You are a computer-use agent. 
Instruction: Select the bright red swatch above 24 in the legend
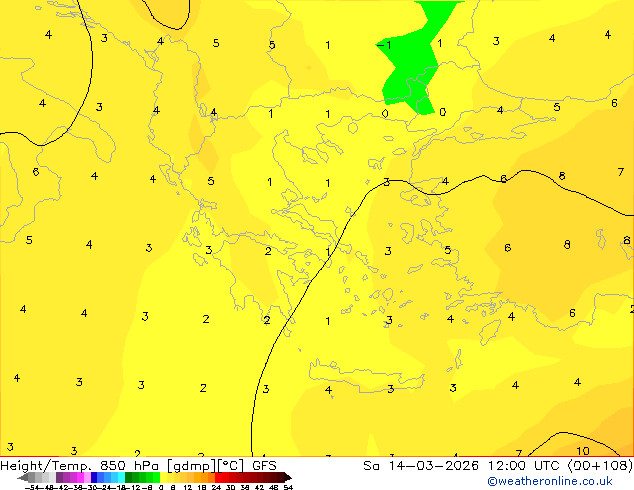pyautogui.click(x=219, y=477)
